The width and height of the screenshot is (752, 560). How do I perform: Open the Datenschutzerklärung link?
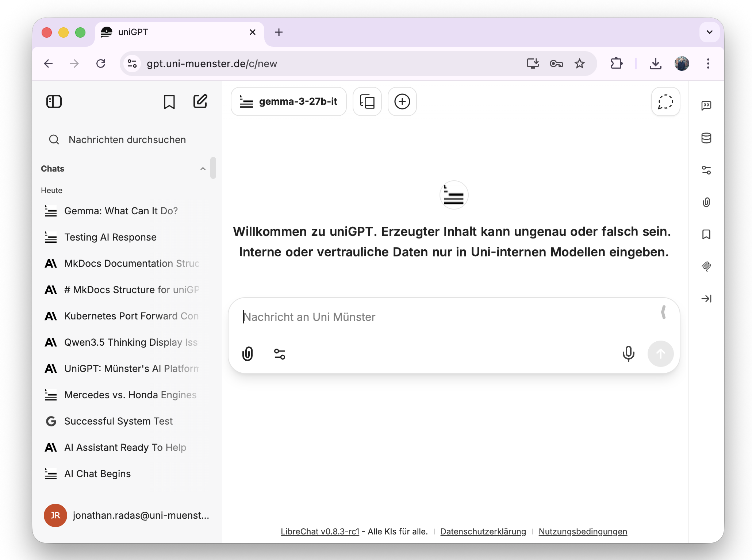point(483,532)
